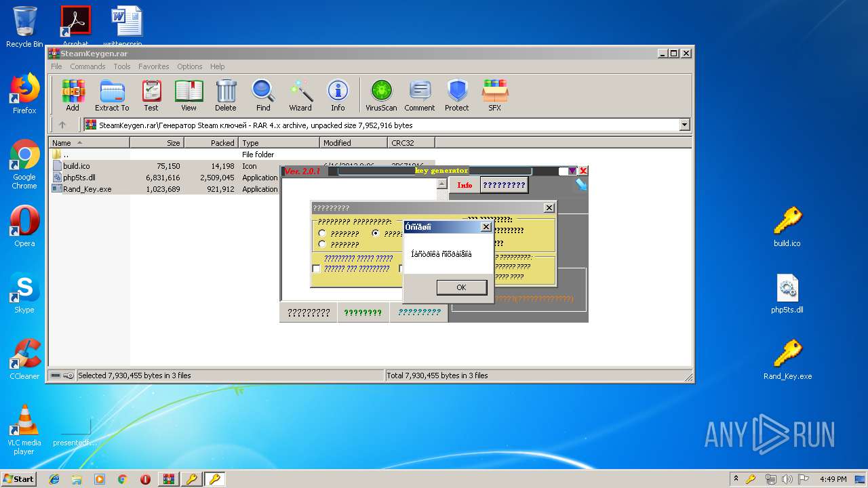This screenshot has width=868, height=488.
Task: Start the VirusScan tool
Action: (381, 96)
